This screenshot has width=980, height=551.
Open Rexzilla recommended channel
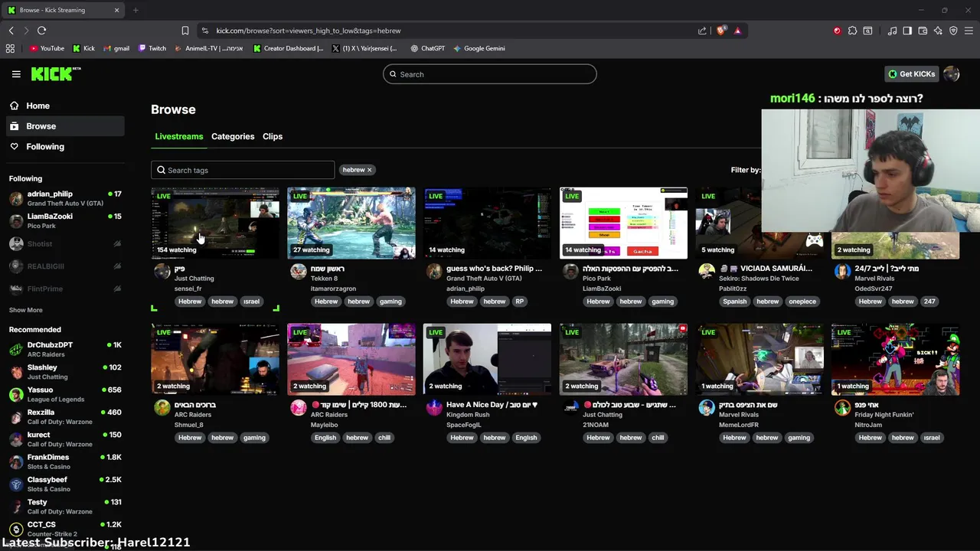[65, 416]
